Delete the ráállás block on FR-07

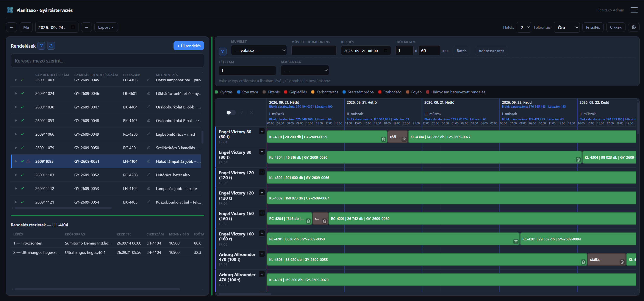click(622, 262)
